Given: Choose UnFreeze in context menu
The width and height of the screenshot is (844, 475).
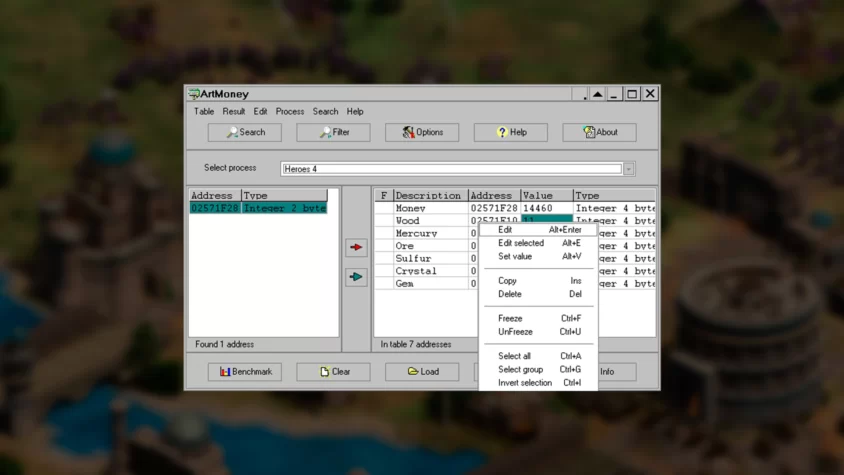Looking at the screenshot, I should coord(538,332).
